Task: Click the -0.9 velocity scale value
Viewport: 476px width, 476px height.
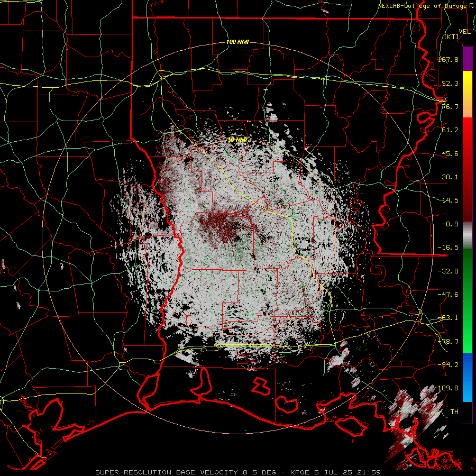Action: coord(450,224)
